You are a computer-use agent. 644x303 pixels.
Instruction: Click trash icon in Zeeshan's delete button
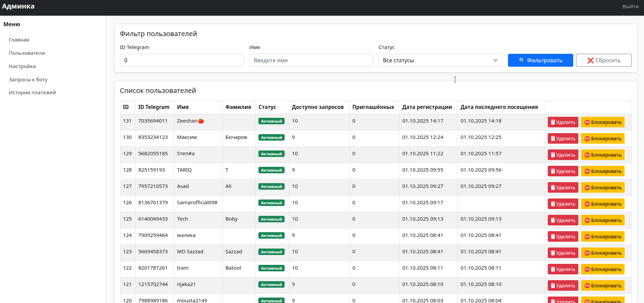coord(553,122)
